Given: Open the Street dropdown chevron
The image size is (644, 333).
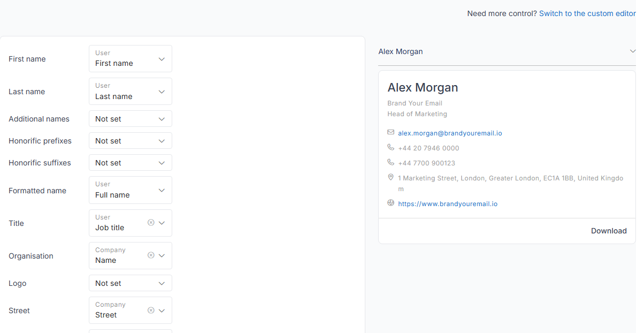Looking at the screenshot, I should 162,310.
